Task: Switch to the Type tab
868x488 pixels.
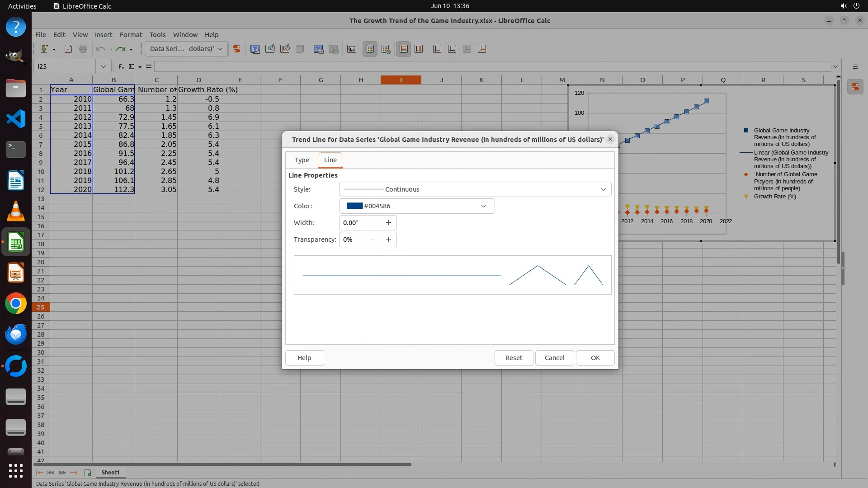Action: pyautogui.click(x=302, y=160)
